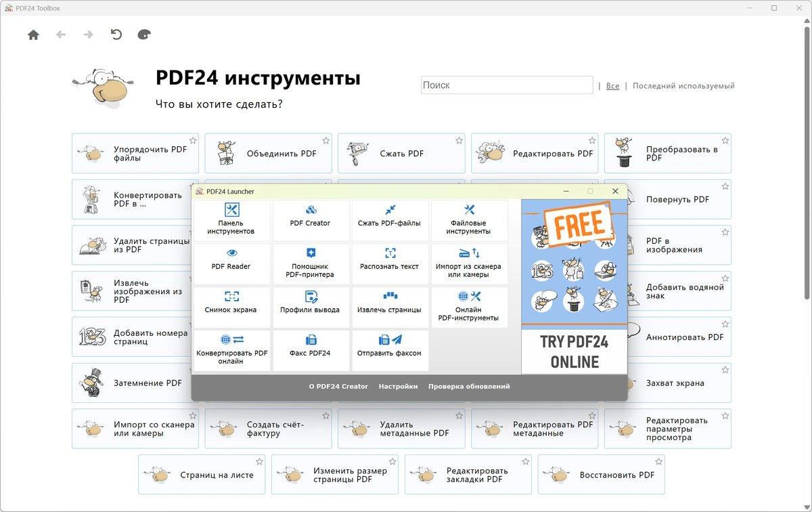Favorite the Повернуть PDF star

click(725, 186)
